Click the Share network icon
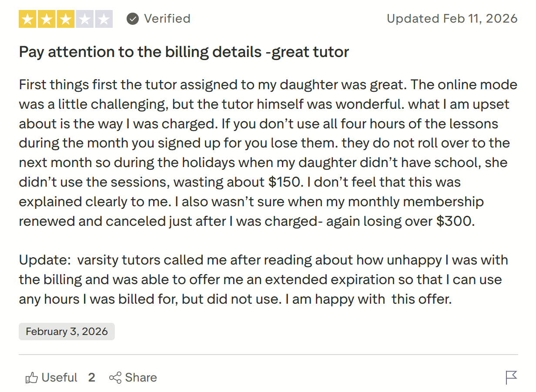Screen dimensions: 536x392 pos(116,378)
